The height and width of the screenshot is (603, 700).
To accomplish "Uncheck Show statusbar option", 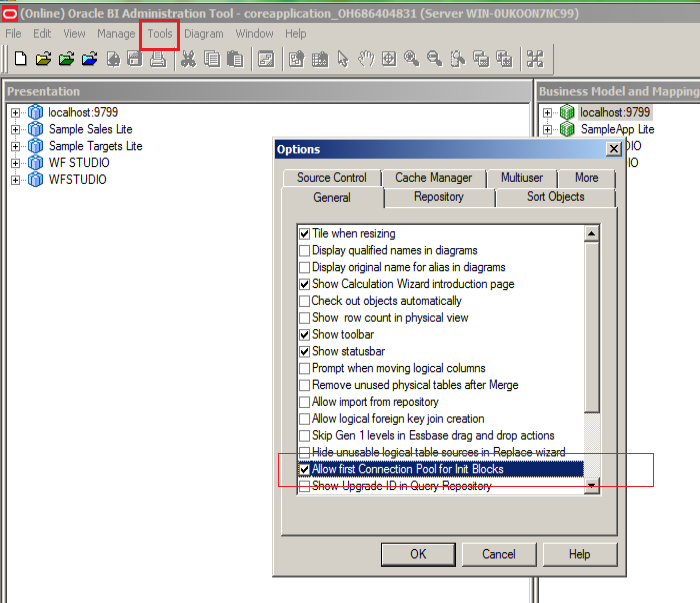I will (x=304, y=351).
